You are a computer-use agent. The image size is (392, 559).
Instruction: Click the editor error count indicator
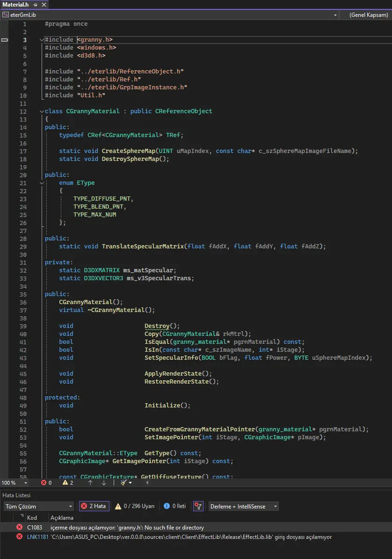coord(46,482)
